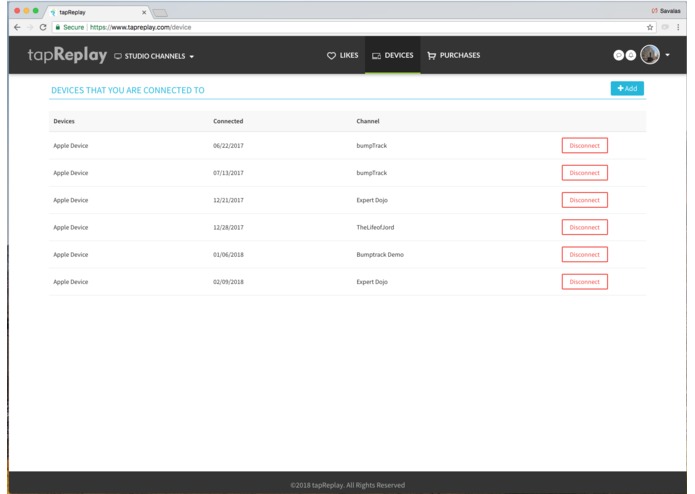Image resolution: width=695 pixels, height=494 pixels.
Task: Click the TheLifeofJord channel name
Action: click(375, 227)
